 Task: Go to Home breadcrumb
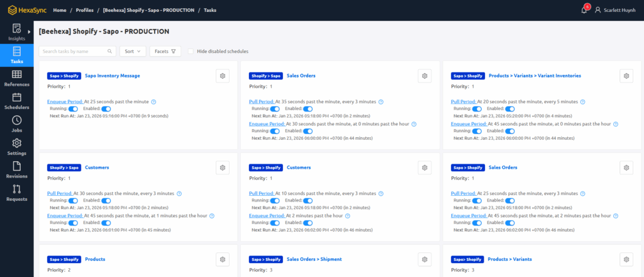[x=60, y=10]
